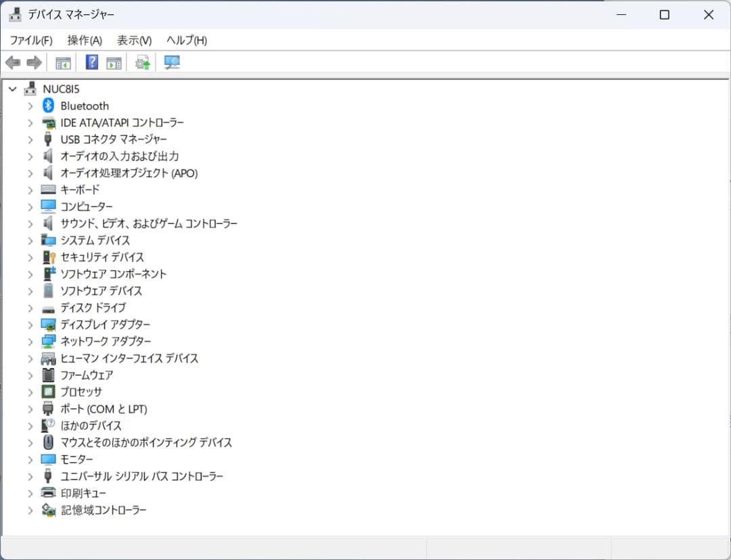Viewport: 731px width, 560px height.
Task: Collapse the NUC8I5 root node
Action: pyautogui.click(x=12, y=89)
